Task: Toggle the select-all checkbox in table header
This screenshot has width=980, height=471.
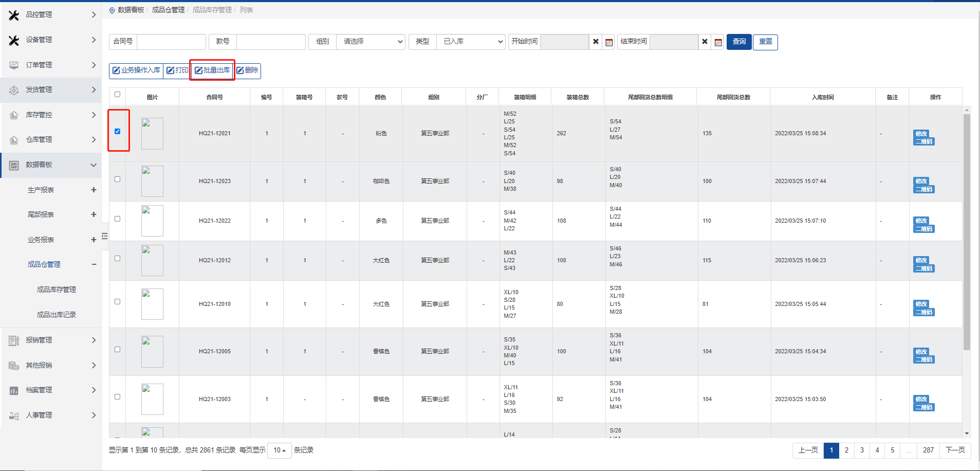Action: pos(117,95)
